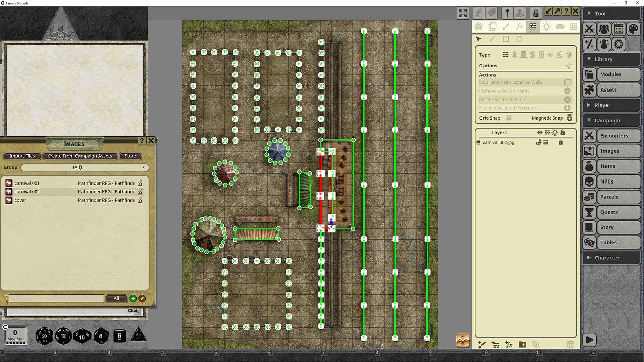The width and height of the screenshot is (644, 362).
Task: Switch to the Chat tab
Action: pyautogui.click(x=133, y=311)
